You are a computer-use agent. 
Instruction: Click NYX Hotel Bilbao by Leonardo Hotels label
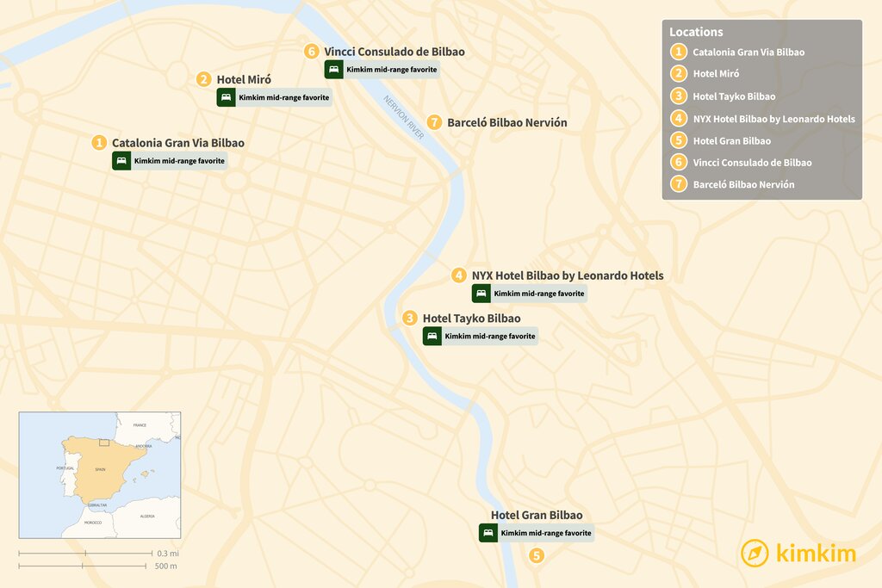coord(567,275)
